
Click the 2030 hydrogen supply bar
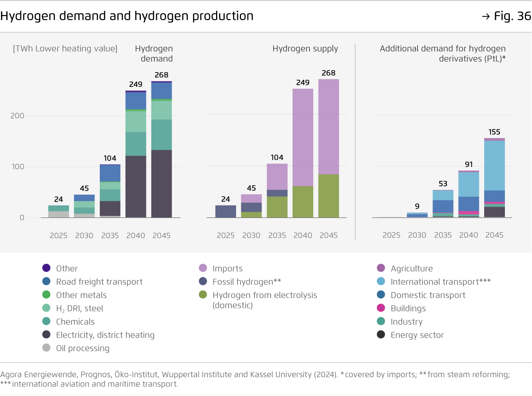tap(252, 206)
